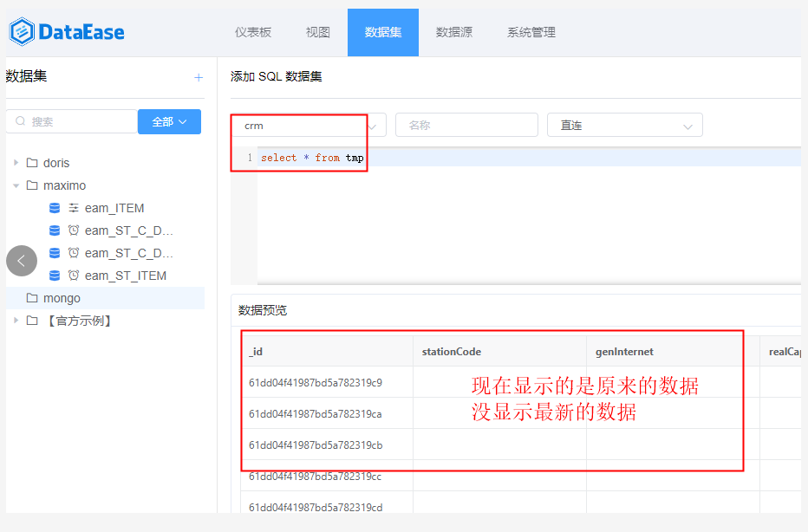Click the 搜索 search input field
Viewport: 808px width, 532px height.
coord(72,121)
